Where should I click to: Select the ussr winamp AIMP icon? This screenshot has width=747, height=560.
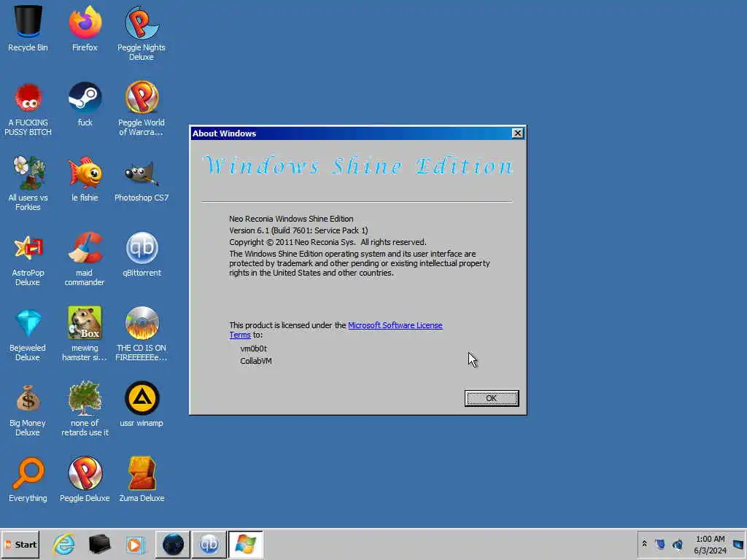pyautogui.click(x=142, y=404)
